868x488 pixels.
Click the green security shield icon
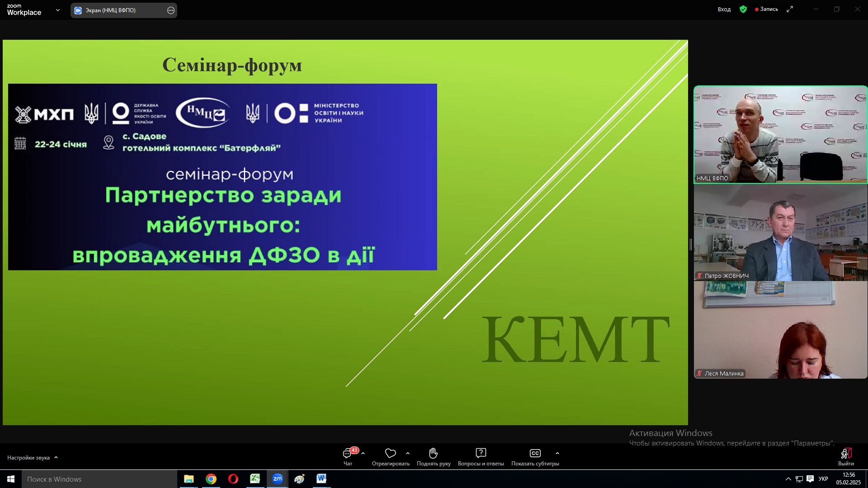743,9
